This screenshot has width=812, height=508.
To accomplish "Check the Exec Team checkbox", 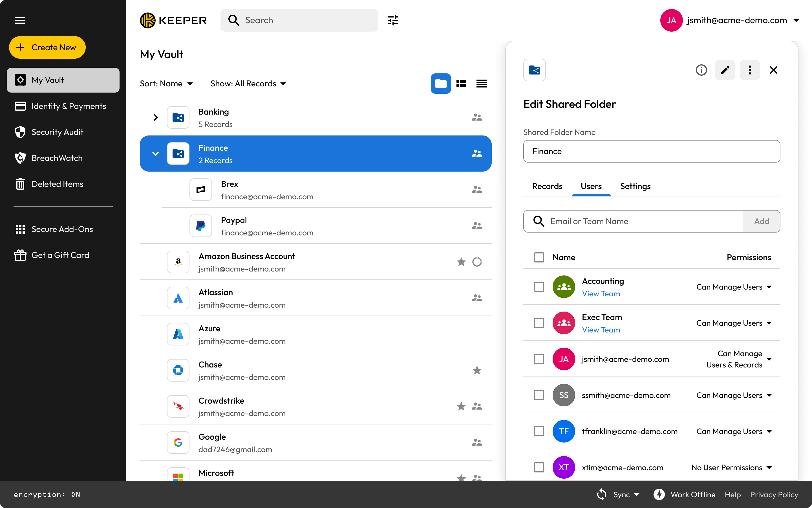I will [x=539, y=323].
